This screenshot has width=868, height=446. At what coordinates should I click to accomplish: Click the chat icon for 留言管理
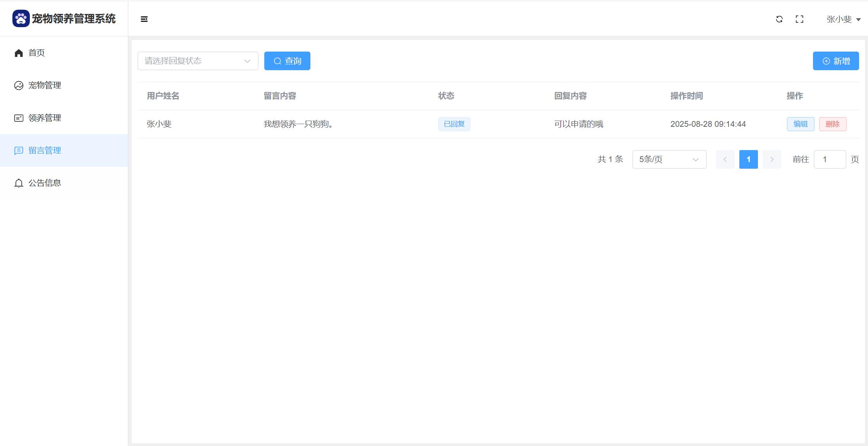click(19, 150)
